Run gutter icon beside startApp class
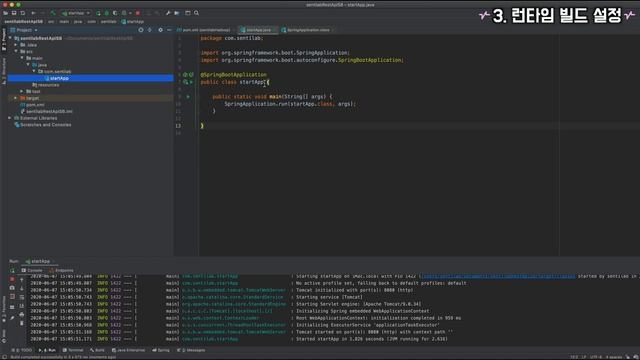 pos(191,82)
